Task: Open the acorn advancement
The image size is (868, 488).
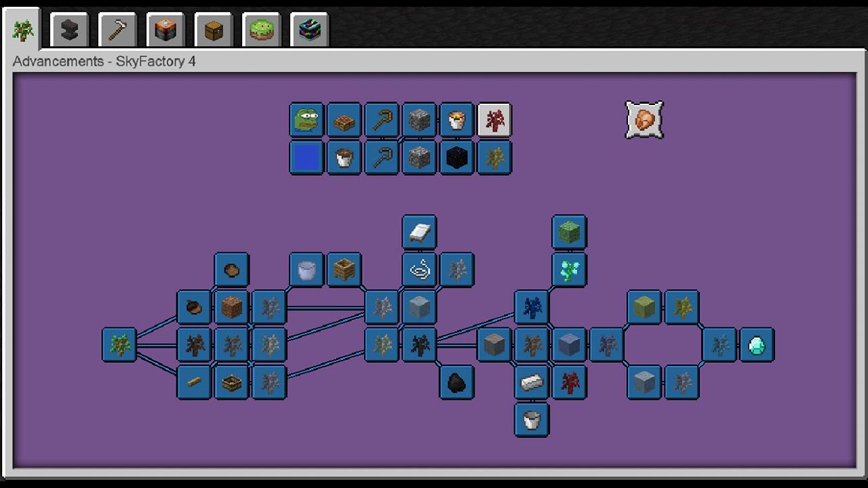Action: tap(194, 308)
